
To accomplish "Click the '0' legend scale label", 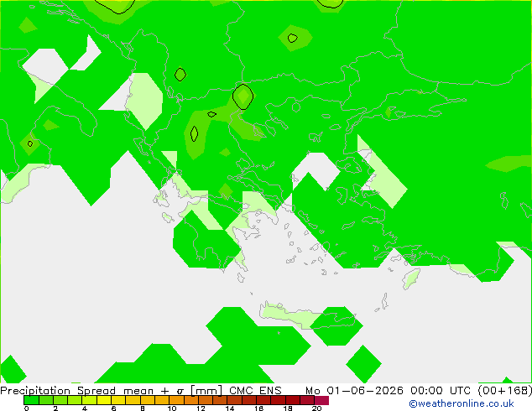I will [27, 408].
